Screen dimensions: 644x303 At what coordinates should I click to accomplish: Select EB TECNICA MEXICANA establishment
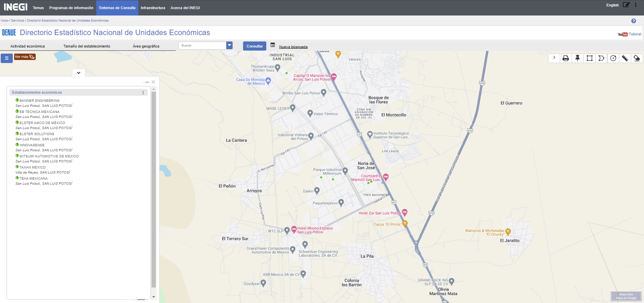39,112
